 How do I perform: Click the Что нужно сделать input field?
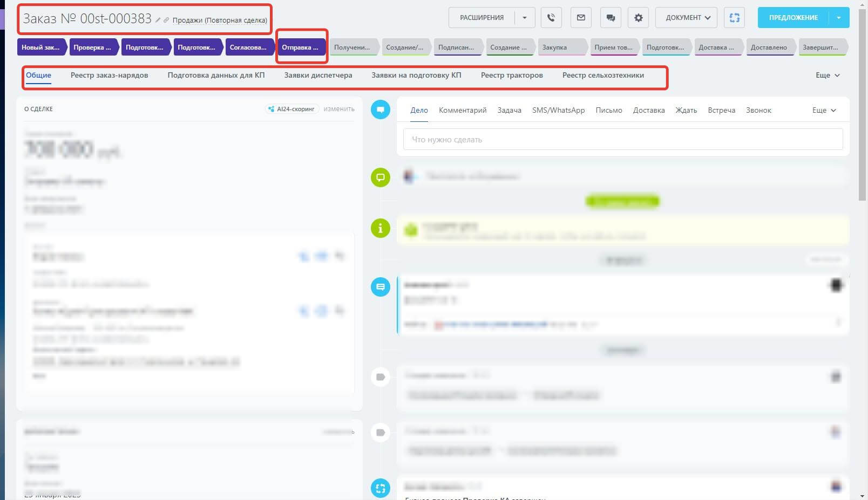(x=622, y=140)
